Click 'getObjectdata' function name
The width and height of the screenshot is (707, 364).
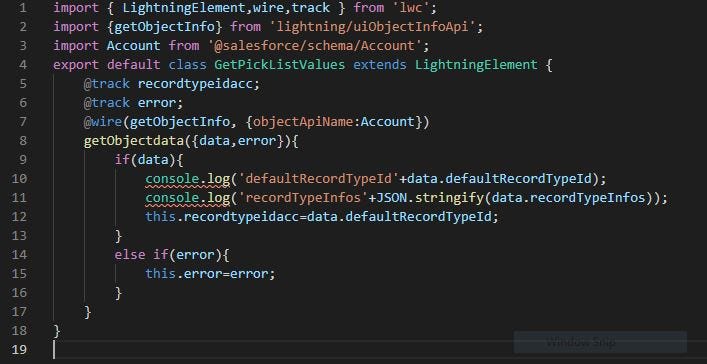[x=134, y=141]
